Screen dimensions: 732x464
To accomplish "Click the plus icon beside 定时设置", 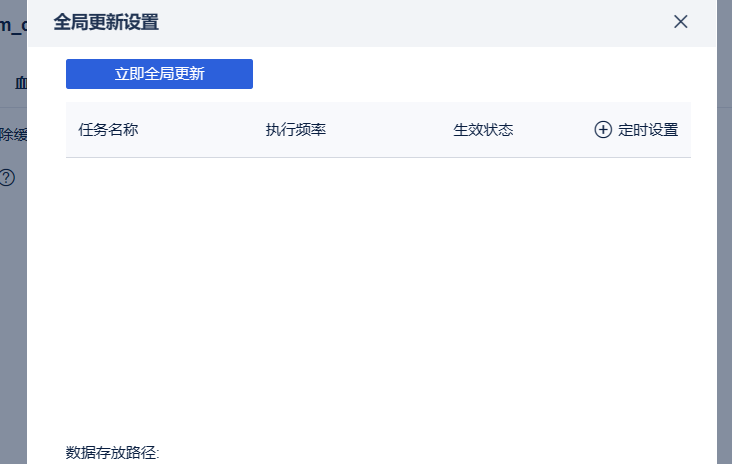I will point(603,130).
